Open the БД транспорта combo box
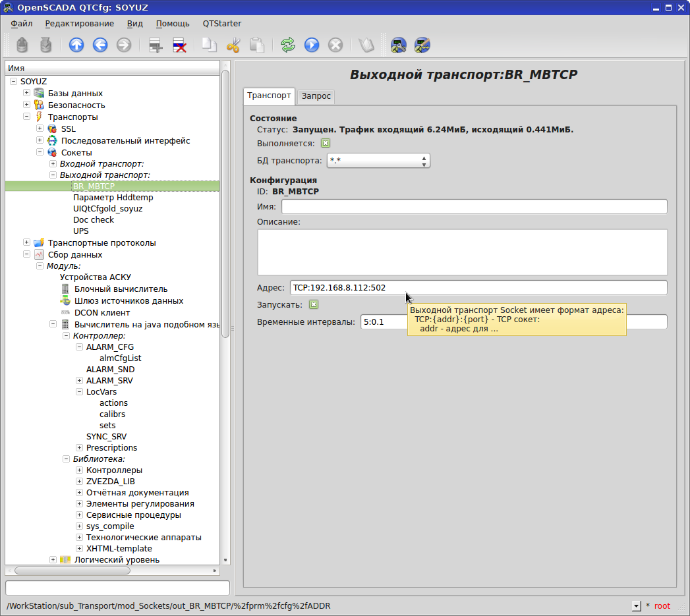This screenshot has height=616, width=690. (378, 161)
